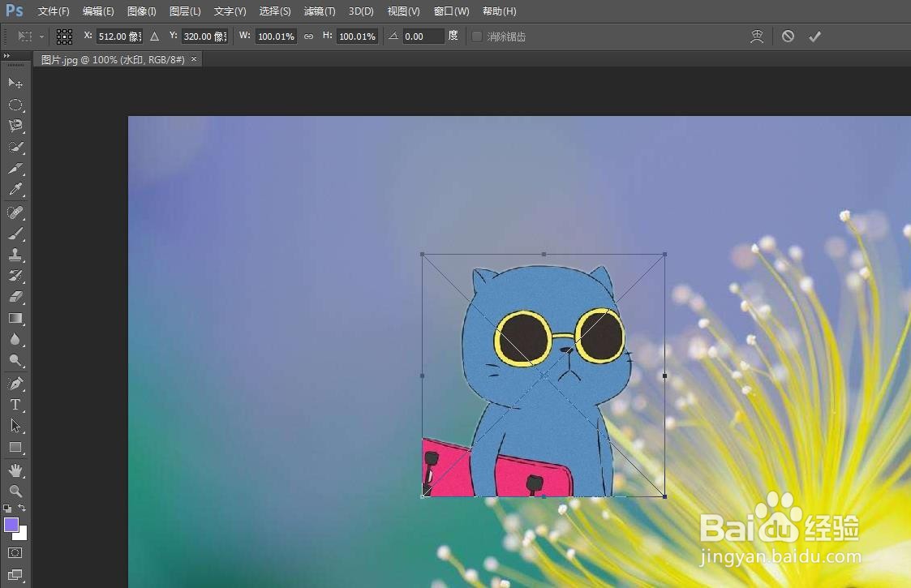Select the Quick Selection tool

pos(15,147)
